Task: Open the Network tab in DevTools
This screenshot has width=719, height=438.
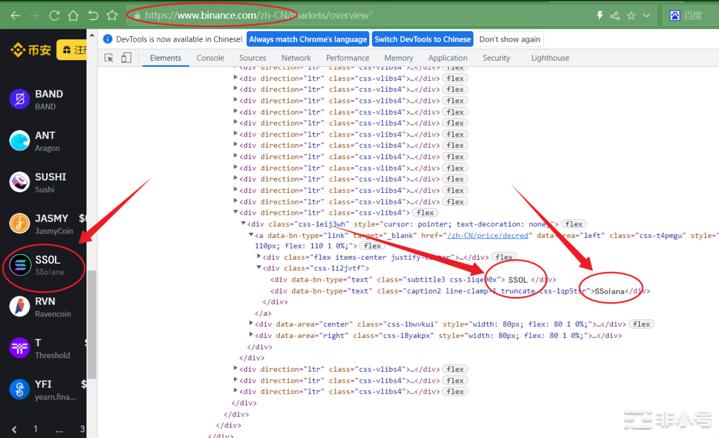Action: point(296,58)
